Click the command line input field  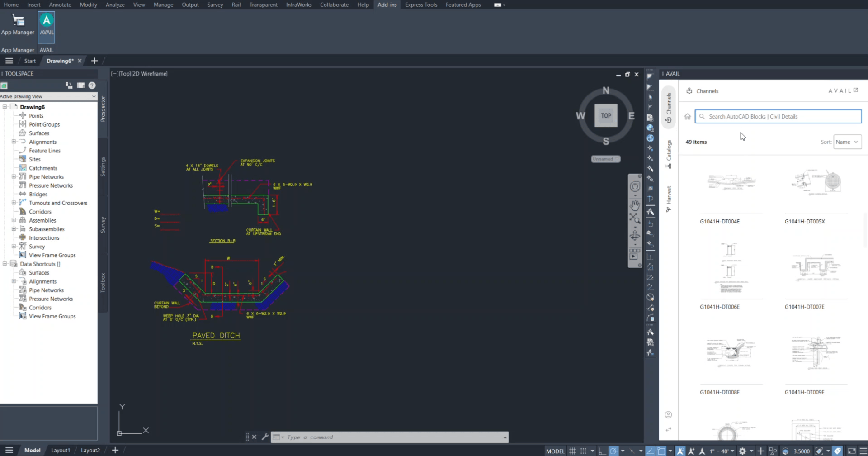click(390, 437)
